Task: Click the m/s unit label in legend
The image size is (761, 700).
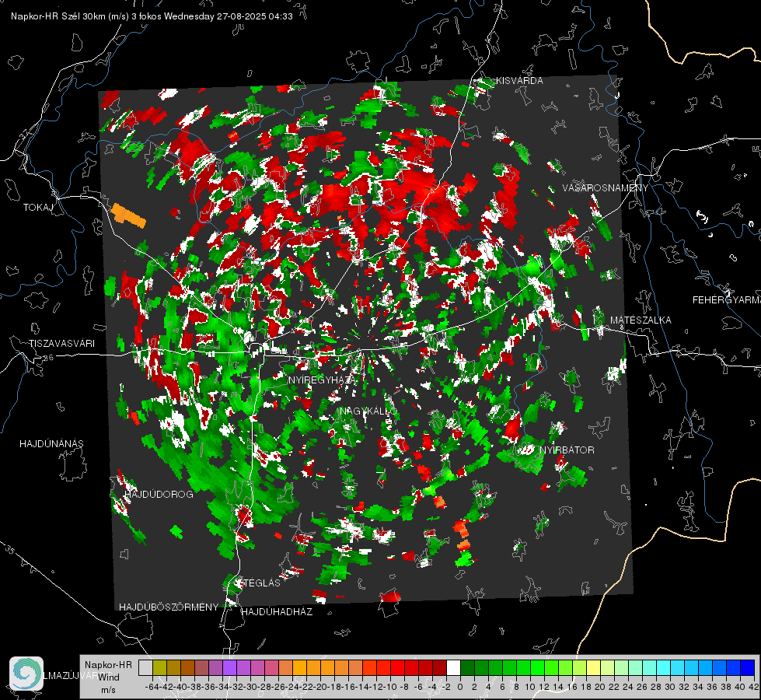Action: tap(108, 690)
